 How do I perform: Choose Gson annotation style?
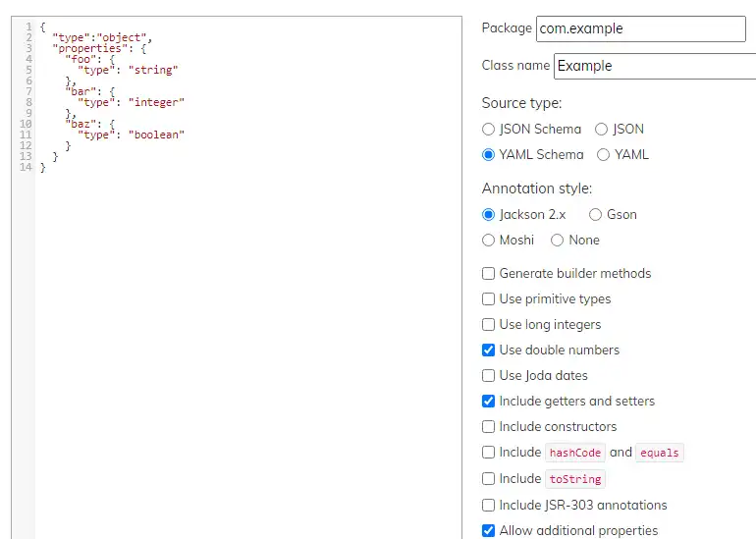coord(596,214)
